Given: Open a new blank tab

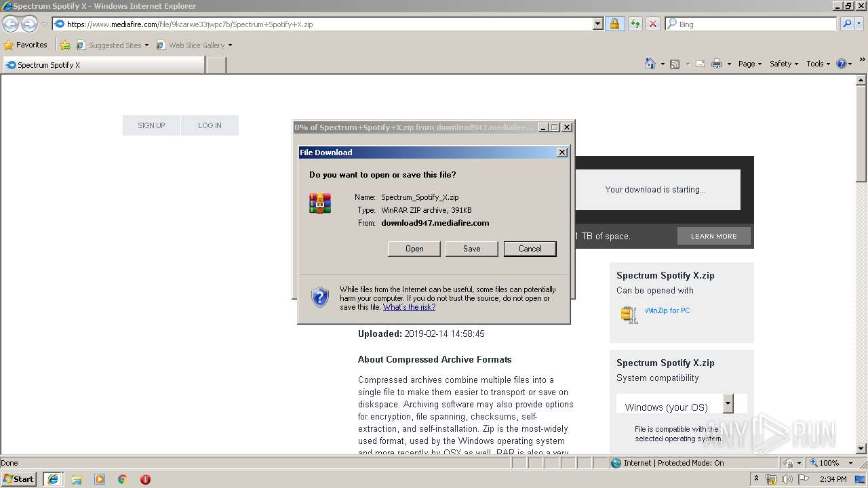Looking at the screenshot, I should point(216,65).
